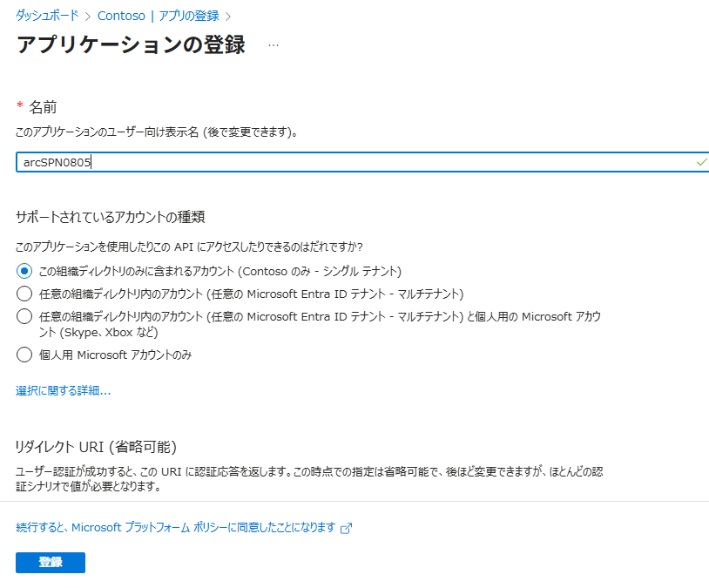Screen dimensions: 709x588
Task: Select single tenant Contoso のみ radio option
Action: click(24, 271)
